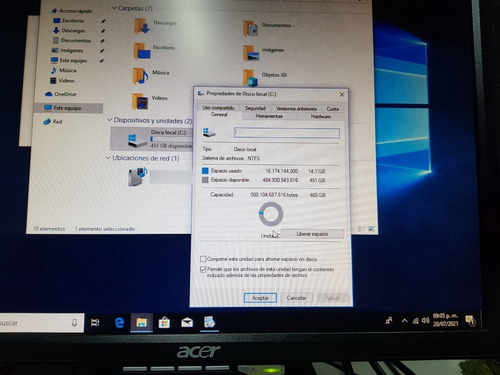This screenshot has width=500, height=375.
Task: Click the Liberar espacio button
Action: point(312,234)
